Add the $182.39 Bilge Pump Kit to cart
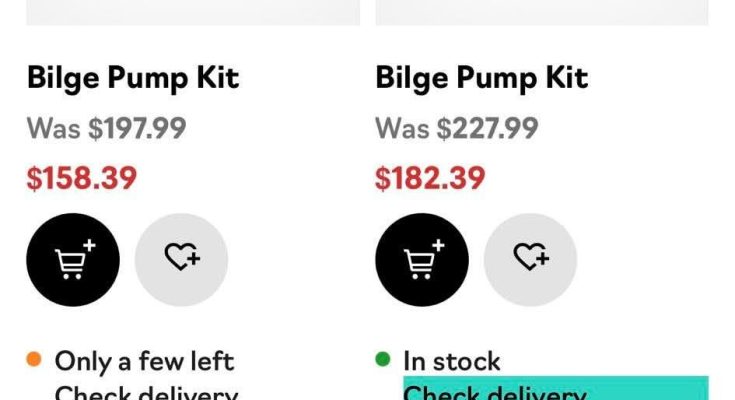Screen dimensions: 735x400 [422, 260]
